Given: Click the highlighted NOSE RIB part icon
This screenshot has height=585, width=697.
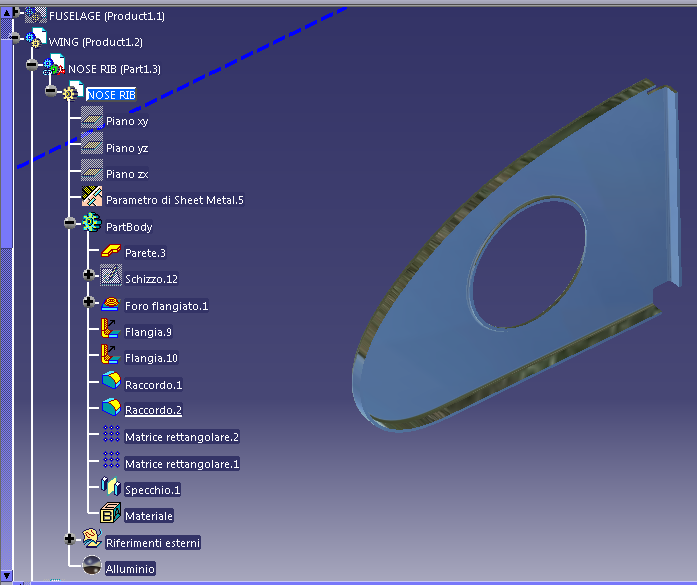Looking at the screenshot, I should pos(73,91).
